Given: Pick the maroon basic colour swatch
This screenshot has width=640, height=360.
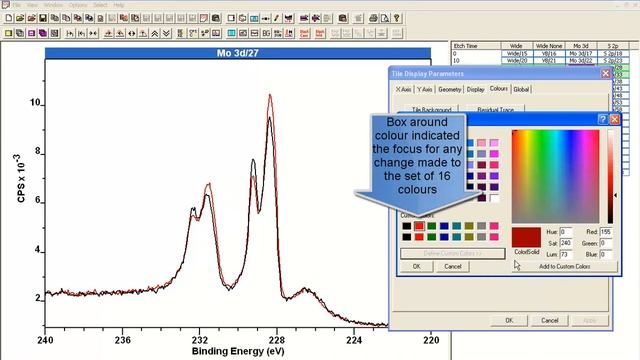Looking at the screenshot, I should click(x=482, y=165).
